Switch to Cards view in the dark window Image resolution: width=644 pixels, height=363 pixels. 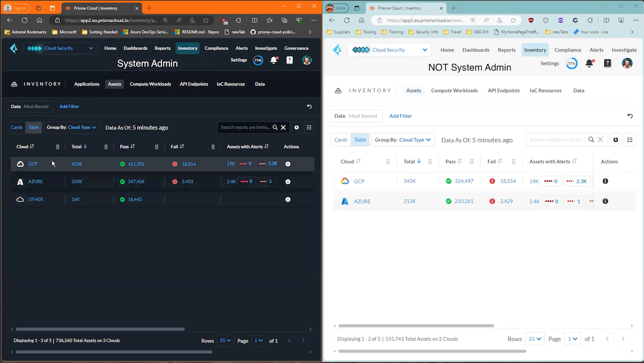(x=17, y=127)
